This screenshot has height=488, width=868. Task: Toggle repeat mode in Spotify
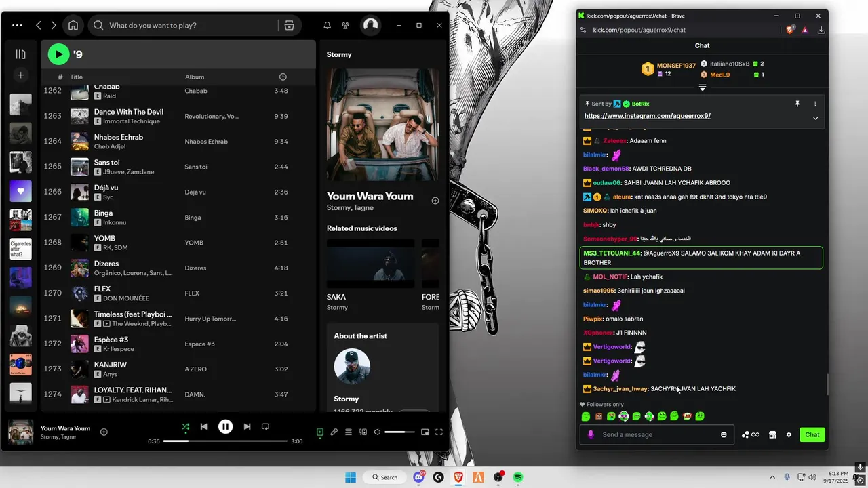coord(265,426)
